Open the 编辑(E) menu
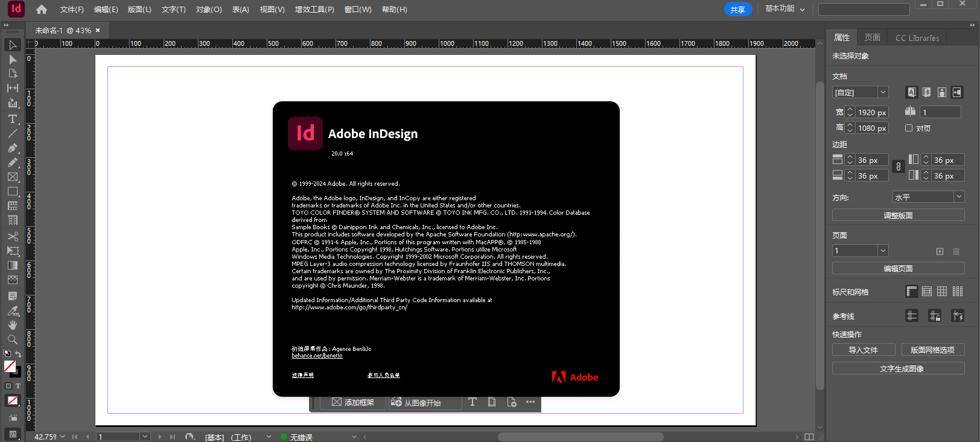This screenshot has width=980, height=442. pos(106,10)
